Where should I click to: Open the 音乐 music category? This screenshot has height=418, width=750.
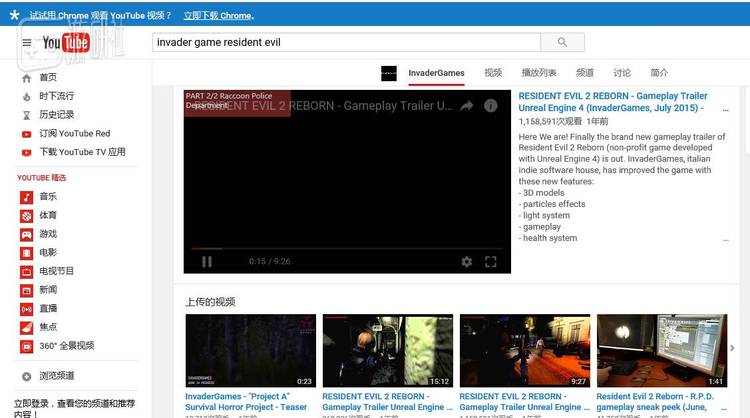[47, 197]
